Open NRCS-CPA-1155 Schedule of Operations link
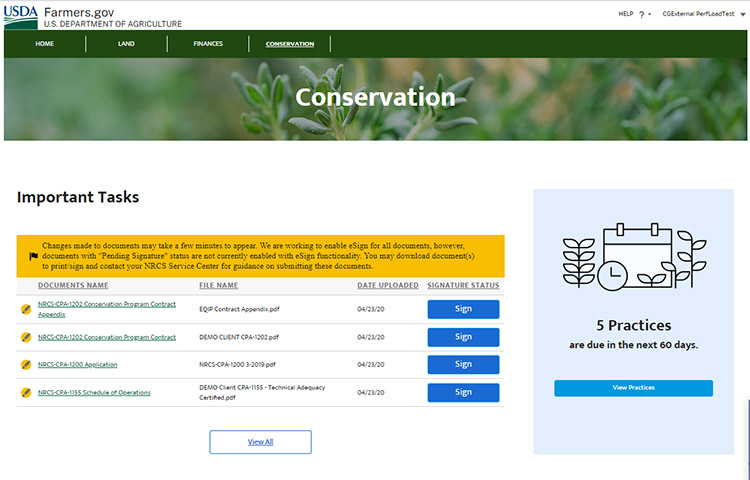750x480 pixels. (94, 393)
